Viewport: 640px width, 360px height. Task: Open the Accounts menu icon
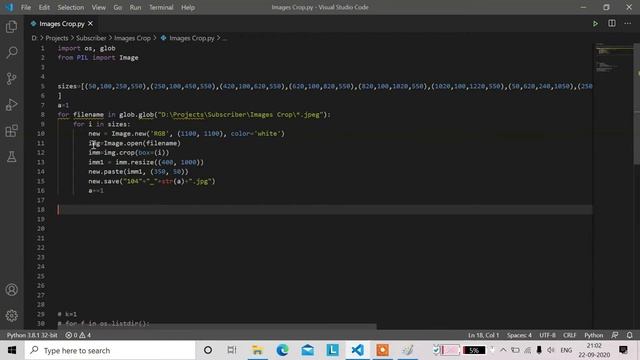tap(11, 290)
